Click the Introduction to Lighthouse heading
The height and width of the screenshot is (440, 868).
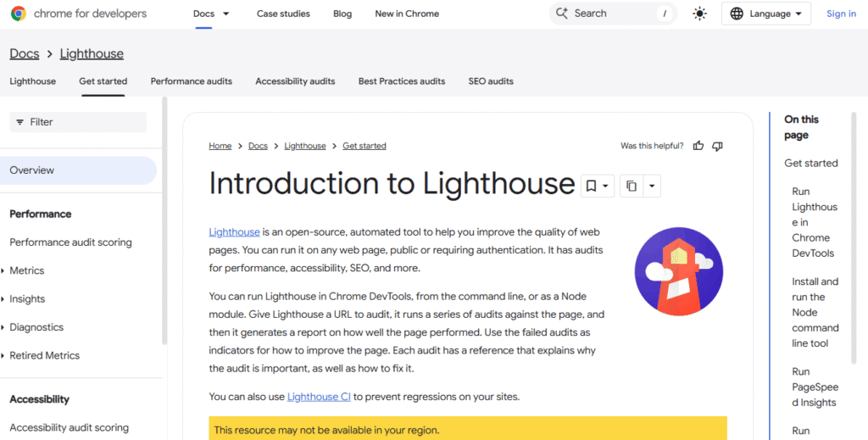(x=392, y=184)
